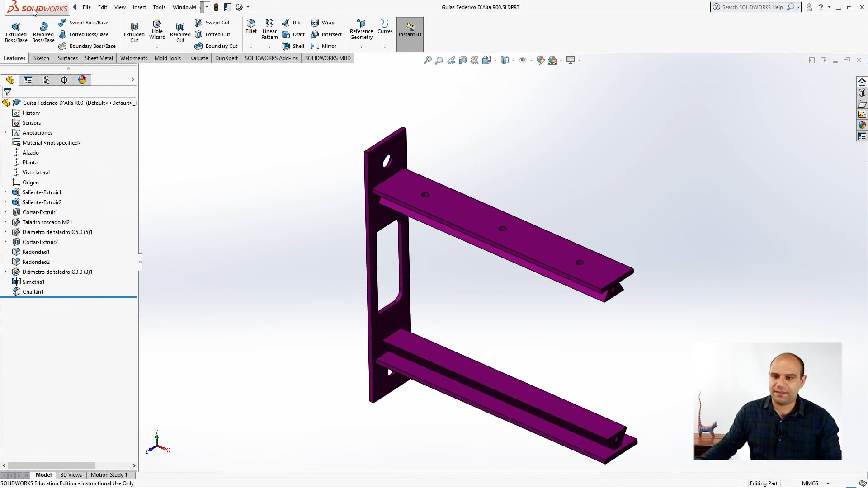Switch to the Sheet Metal tab
868x488 pixels.
tap(99, 58)
